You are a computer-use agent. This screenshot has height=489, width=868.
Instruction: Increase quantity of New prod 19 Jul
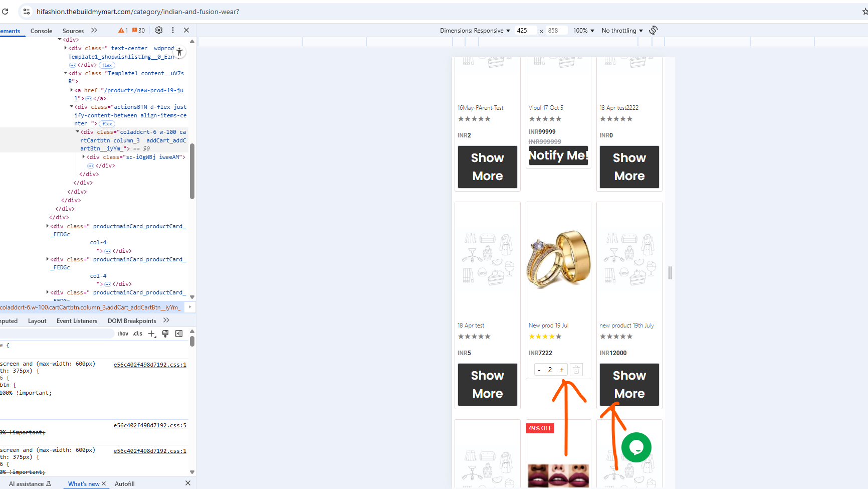(x=562, y=370)
